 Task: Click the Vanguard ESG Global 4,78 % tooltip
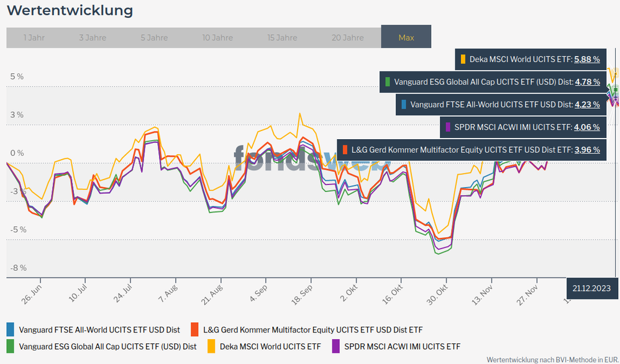(x=587, y=82)
